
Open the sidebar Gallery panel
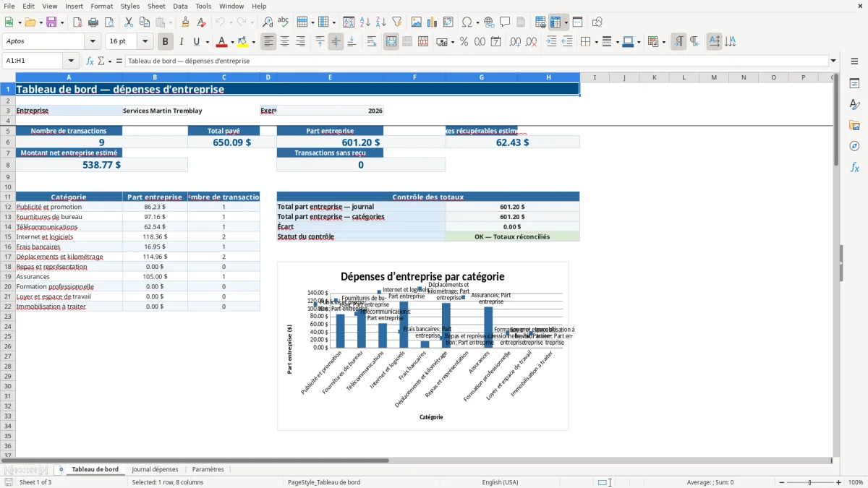854,125
